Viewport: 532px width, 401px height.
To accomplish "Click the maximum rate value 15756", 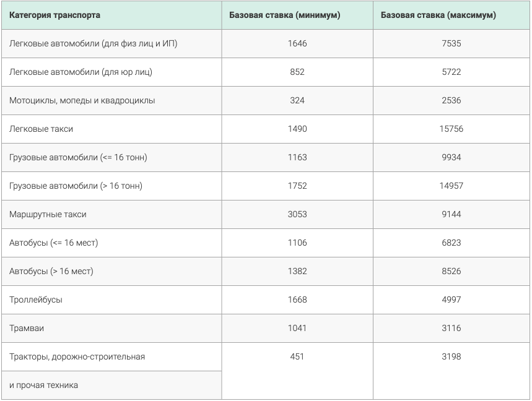I will tap(451, 129).
